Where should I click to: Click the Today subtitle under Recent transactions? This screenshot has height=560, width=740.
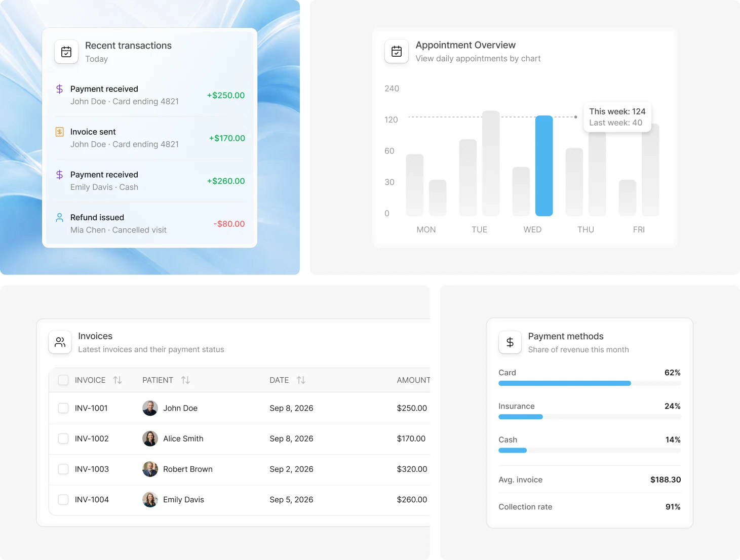97,59
